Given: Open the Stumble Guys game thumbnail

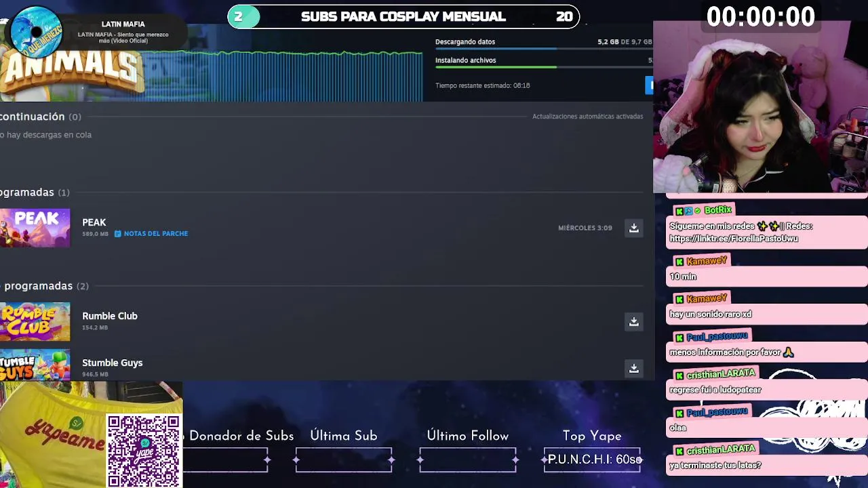Looking at the screenshot, I should click(35, 365).
